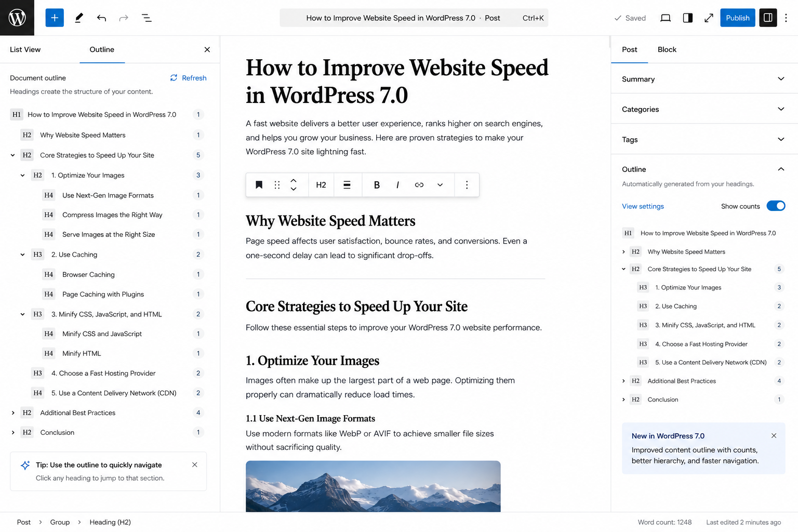Toggle the Show counts switch
This screenshot has width=798, height=532.
click(776, 206)
